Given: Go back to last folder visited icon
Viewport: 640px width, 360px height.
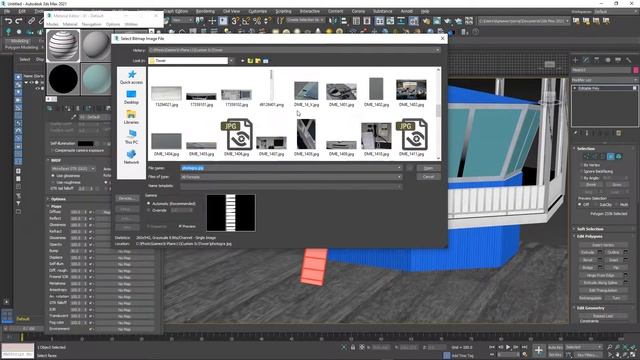Looking at the screenshot, I should click(242, 61).
